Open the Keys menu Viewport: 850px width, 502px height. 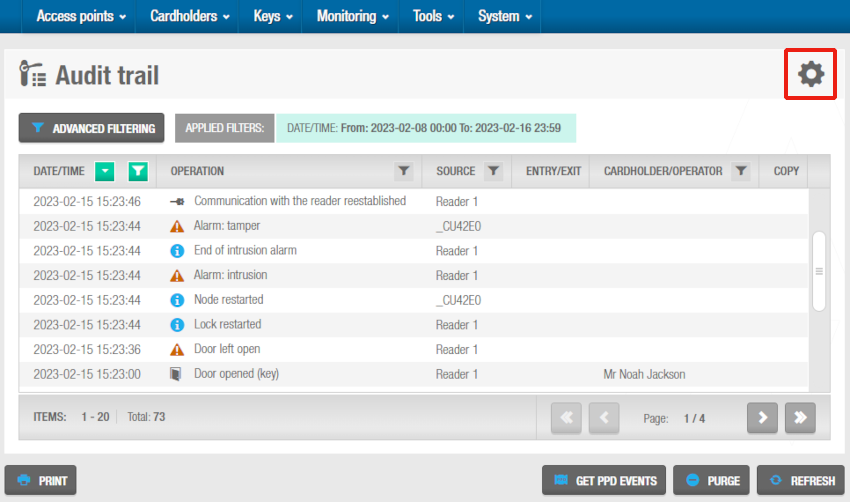pos(273,16)
